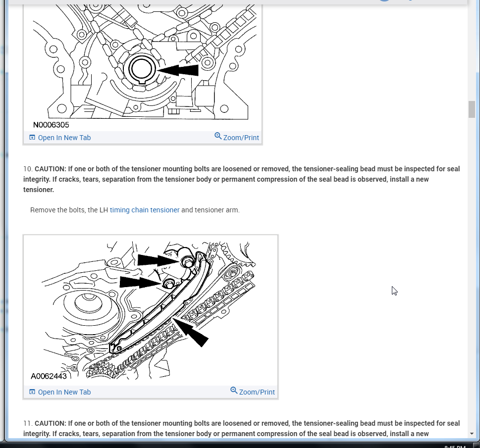This screenshot has height=448, width=480.
Task: Click the scrollbar down arrow
Action: click(472, 434)
